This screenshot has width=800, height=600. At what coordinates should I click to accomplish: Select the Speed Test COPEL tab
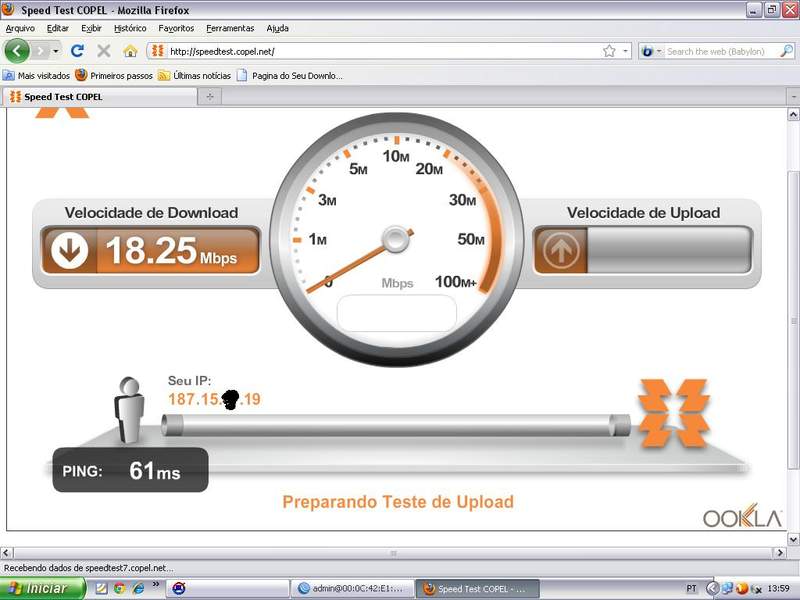point(99,96)
